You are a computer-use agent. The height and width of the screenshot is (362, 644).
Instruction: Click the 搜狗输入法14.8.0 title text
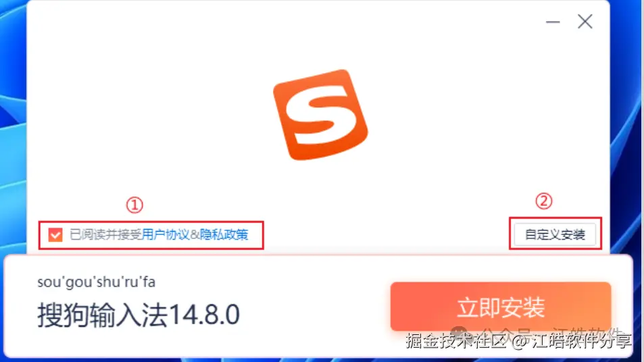[139, 315]
